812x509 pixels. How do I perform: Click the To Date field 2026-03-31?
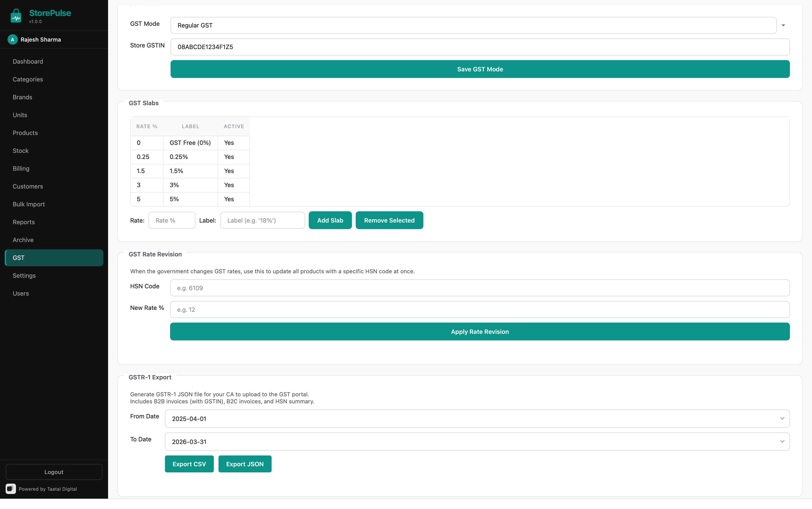477,441
